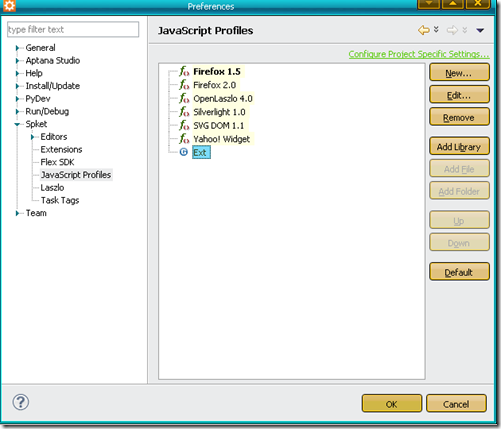Click the Yahoo! Widget profile icon
This screenshot has height=429, width=501.
point(184,139)
